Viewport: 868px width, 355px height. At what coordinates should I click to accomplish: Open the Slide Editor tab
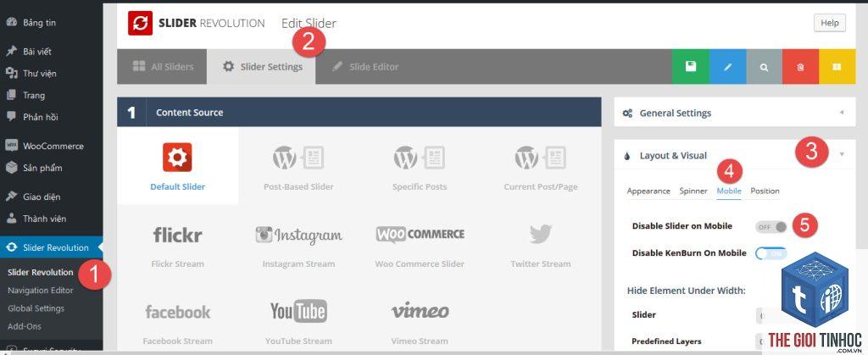click(x=365, y=67)
